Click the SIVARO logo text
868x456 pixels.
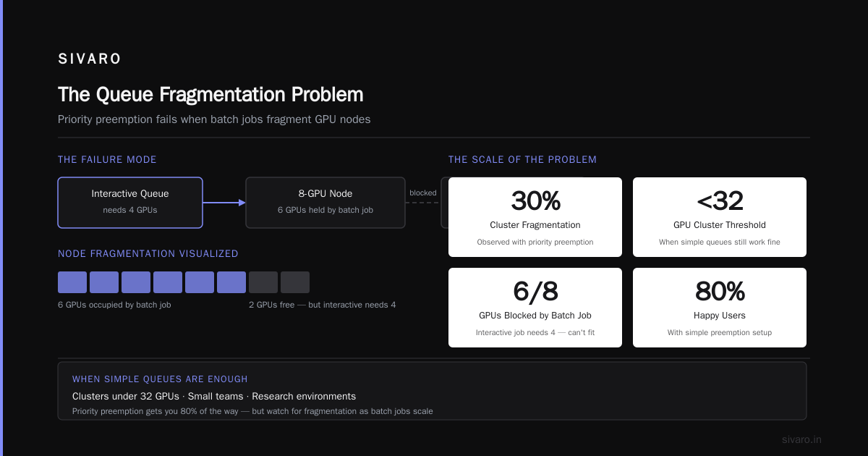90,59
